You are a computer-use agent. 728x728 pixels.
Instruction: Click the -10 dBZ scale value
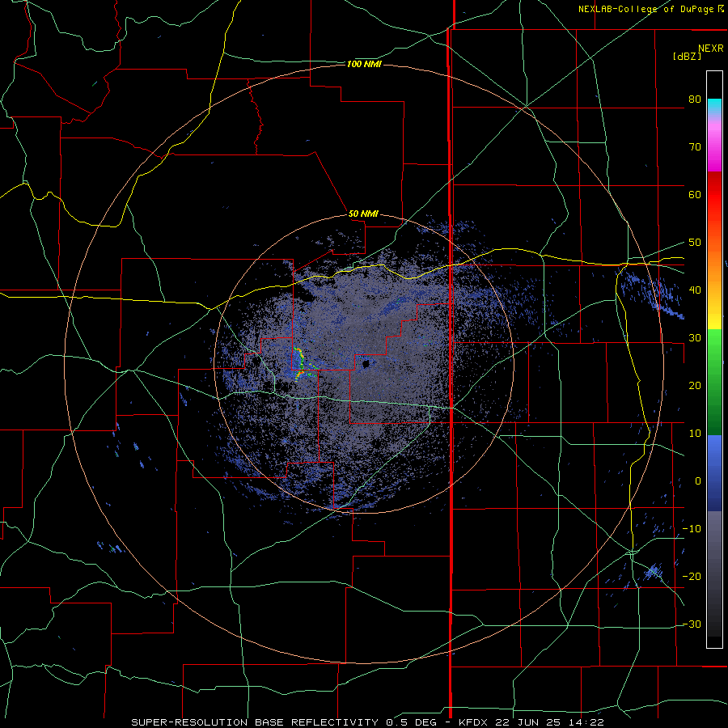[x=692, y=529]
